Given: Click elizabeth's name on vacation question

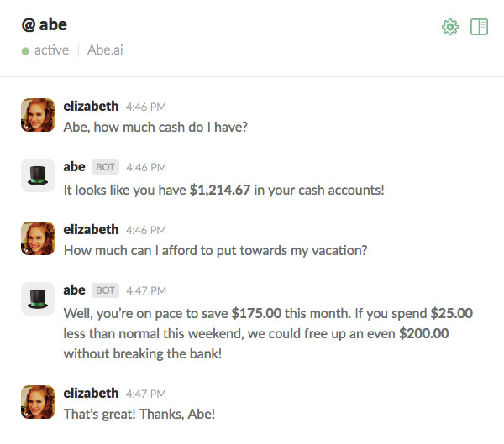Looking at the screenshot, I should 91,229.
